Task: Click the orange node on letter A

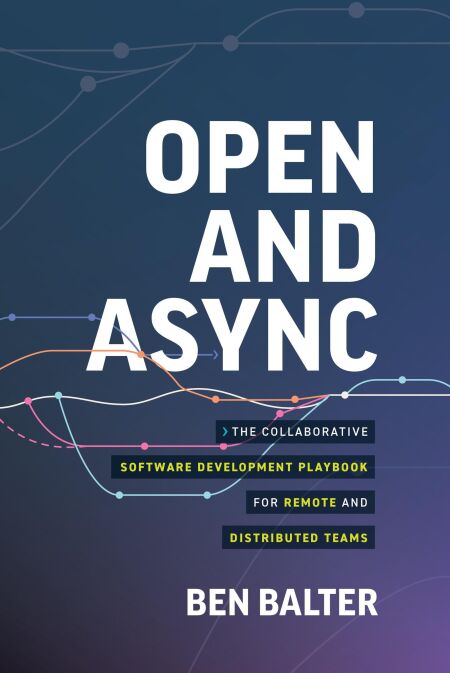Action: tap(141, 354)
